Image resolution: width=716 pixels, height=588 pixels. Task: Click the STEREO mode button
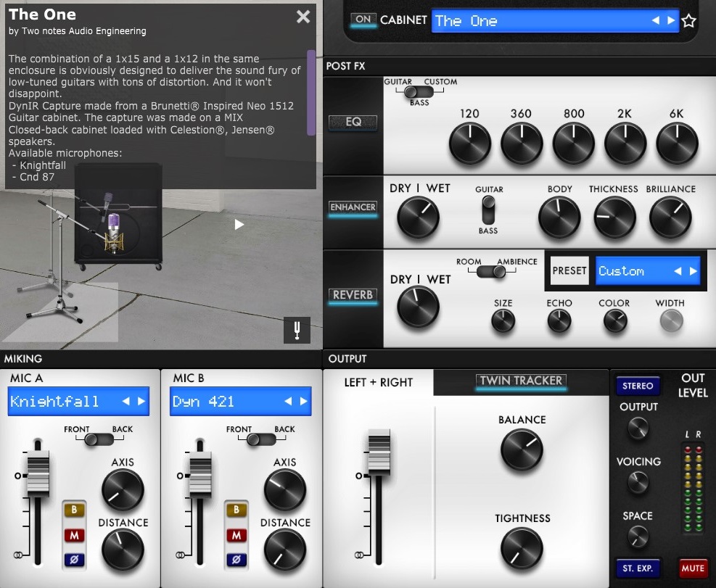[x=638, y=386]
